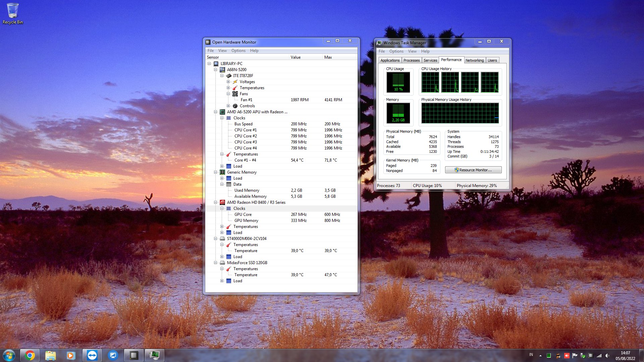
Task: Collapse the Fans node
Action: click(x=228, y=94)
